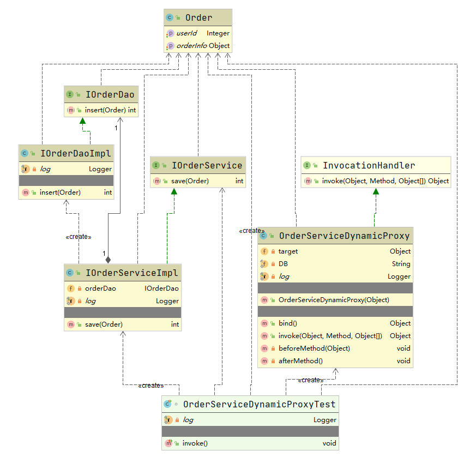Click the property icon next to userId
This screenshot has width=476, height=457.
tap(170, 33)
